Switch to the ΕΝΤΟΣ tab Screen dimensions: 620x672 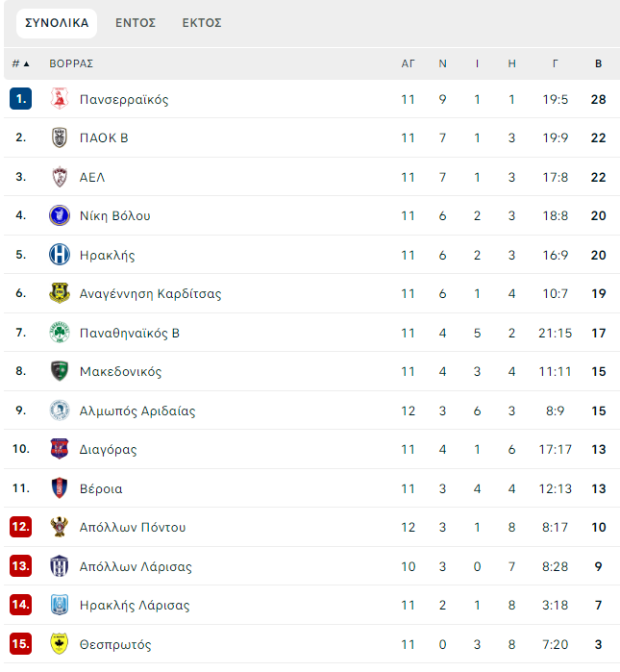tap(136, 23)
